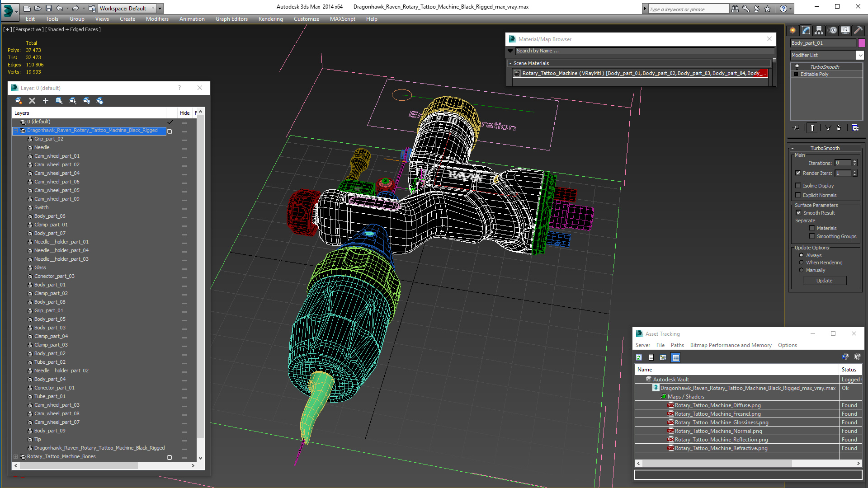Click Create New Layer icon in Layer dialog
The height and width of the screenshot is (488, 868).
pyautogui.click(x=19, y=101)
